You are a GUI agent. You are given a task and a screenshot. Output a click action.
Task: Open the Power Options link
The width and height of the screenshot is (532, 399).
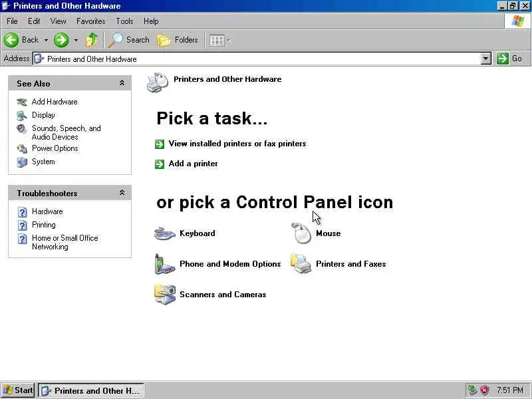[x=55, y=148]
